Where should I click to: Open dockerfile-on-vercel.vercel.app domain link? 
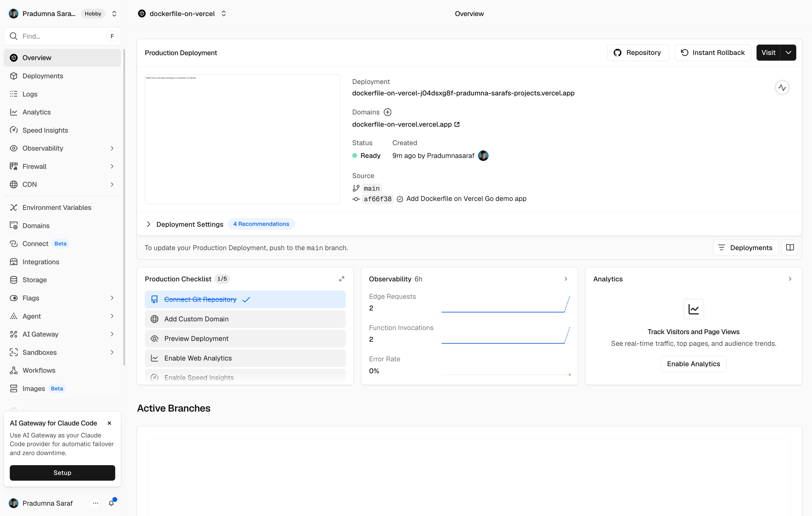click(406, 125)
